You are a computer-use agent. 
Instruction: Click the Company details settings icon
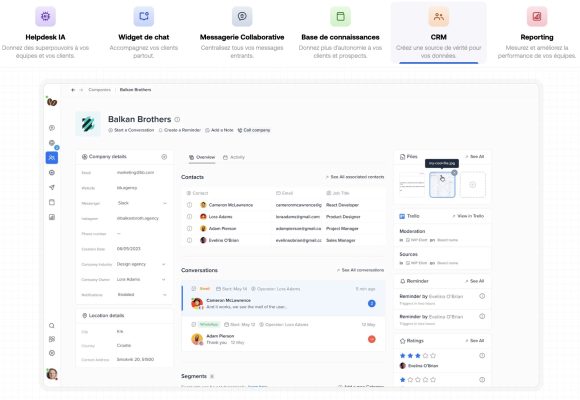[x=164, y=157]
